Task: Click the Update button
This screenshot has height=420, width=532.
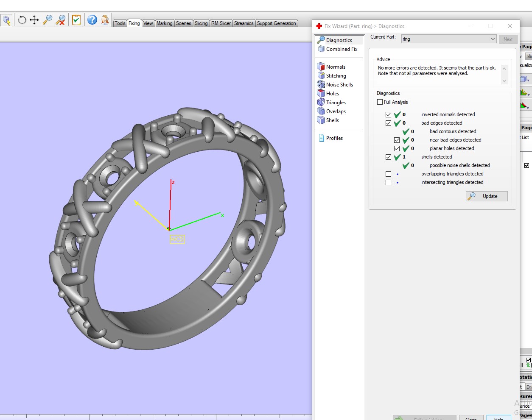Action: tap(487, 196)
